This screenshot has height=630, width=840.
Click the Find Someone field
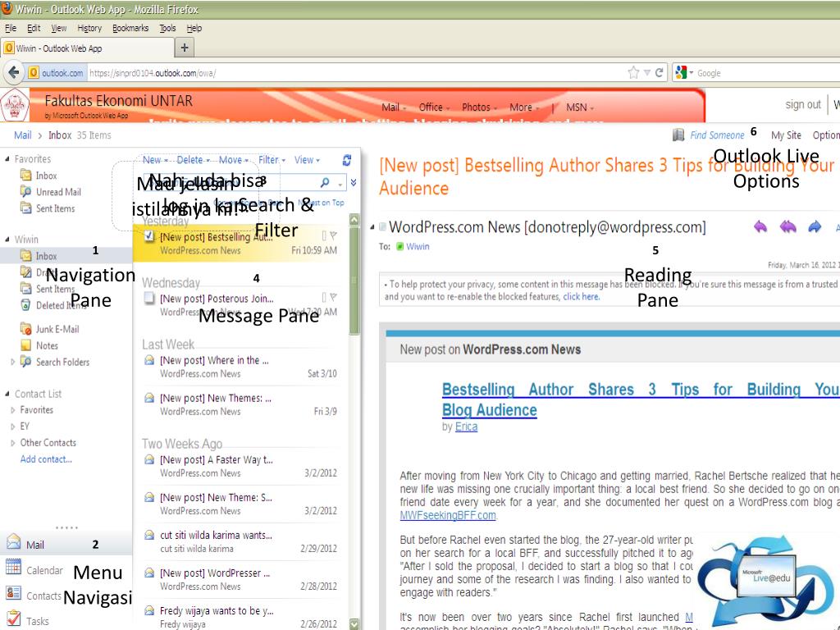(717, 135)
